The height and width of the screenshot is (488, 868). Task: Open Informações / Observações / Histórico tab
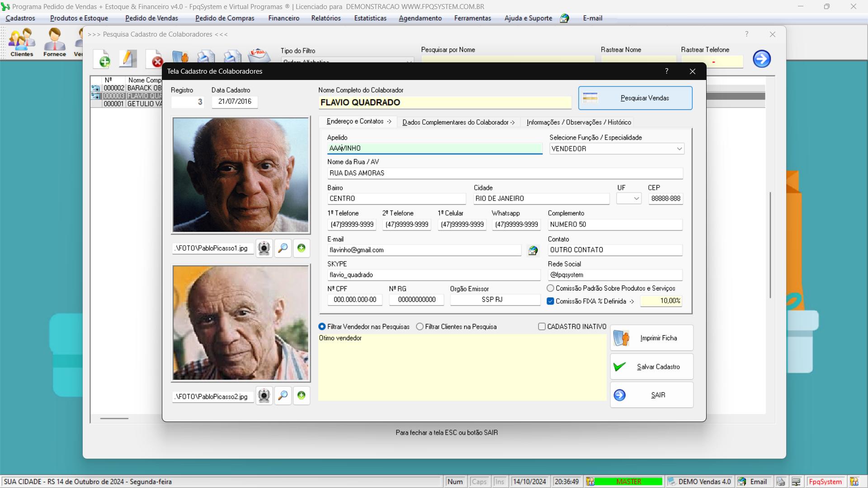pos(579,122)
